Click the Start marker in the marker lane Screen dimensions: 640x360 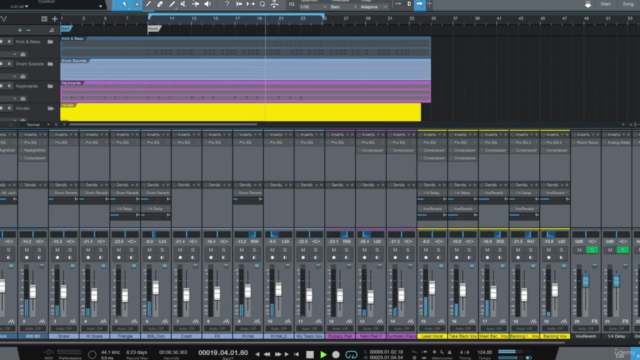pyautogui.click(x=66, y=29)
